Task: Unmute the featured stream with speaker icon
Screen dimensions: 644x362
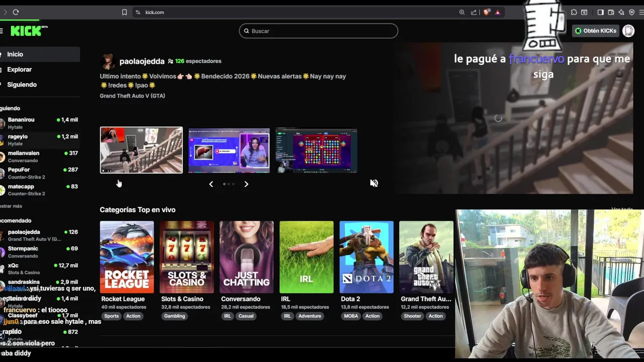Action: point(374,184)
